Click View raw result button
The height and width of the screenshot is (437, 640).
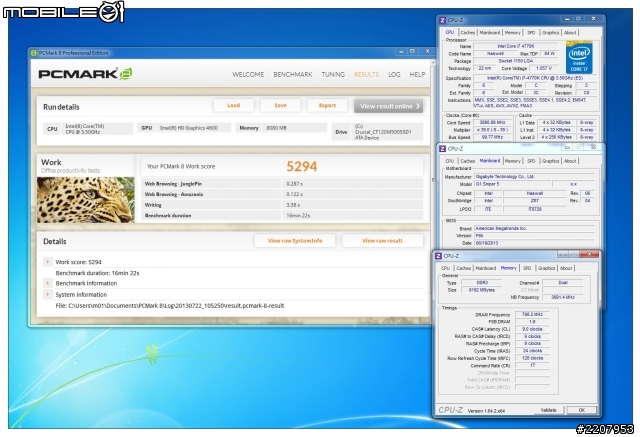tap(382, 241)
